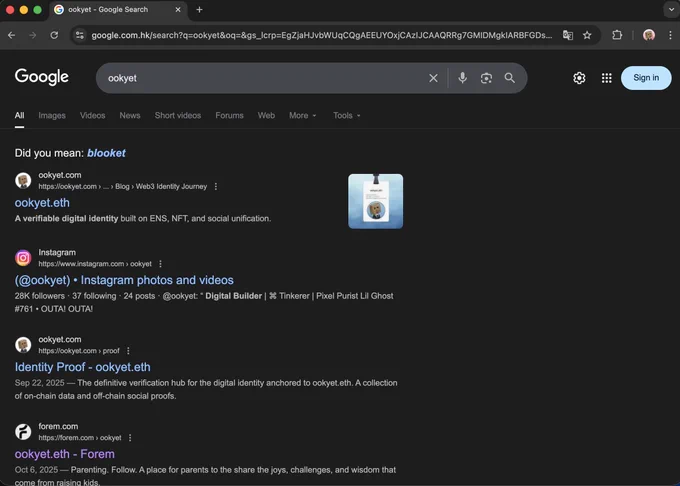The height and width of the screenshot is (486, 680).
Task: Expand the Tools dropdown
Action: 347,116
